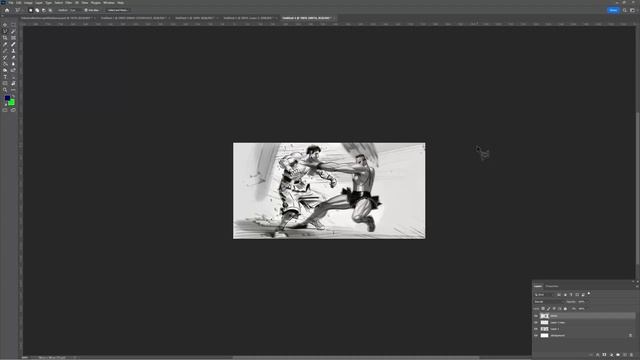
Task: Lock all layer attributes padlock icon
Action: [565, 309]
